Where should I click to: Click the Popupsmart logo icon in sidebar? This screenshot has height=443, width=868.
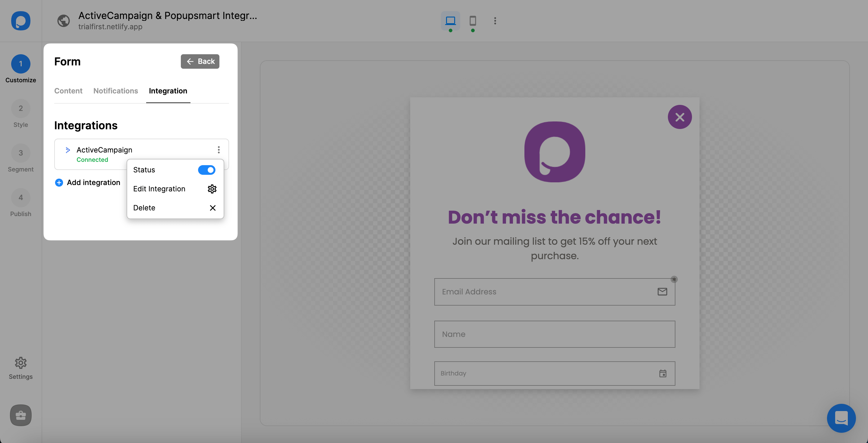(20, 20)
